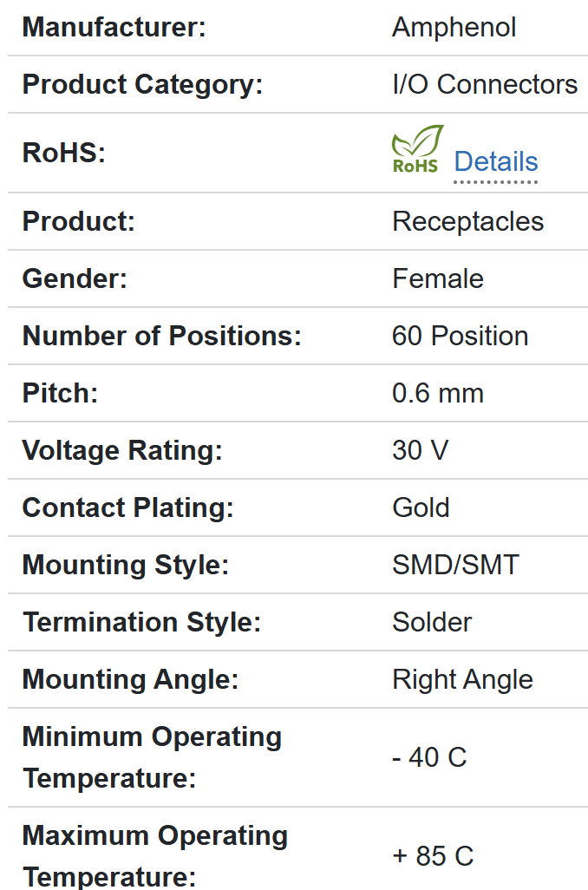The image size is (588, 890).
Task: Click the I/O Connectors category value
Action: (x=485, y=84)
